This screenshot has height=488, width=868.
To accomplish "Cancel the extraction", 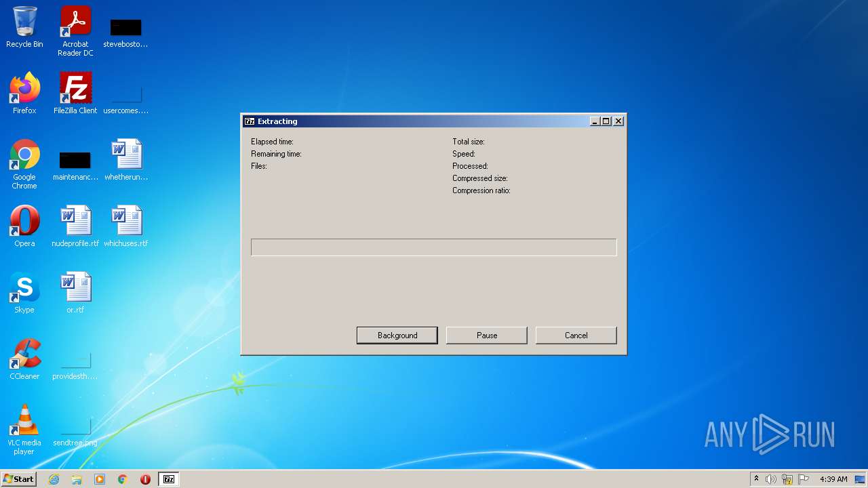I will 576,335.
